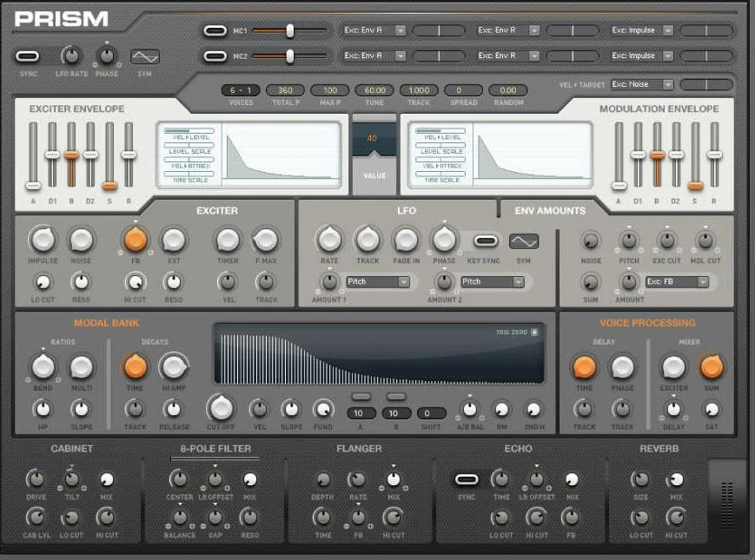Click the TOTAL P value 360
The image size is (755, 560).
pyautogui.click(x=285, y=90)
